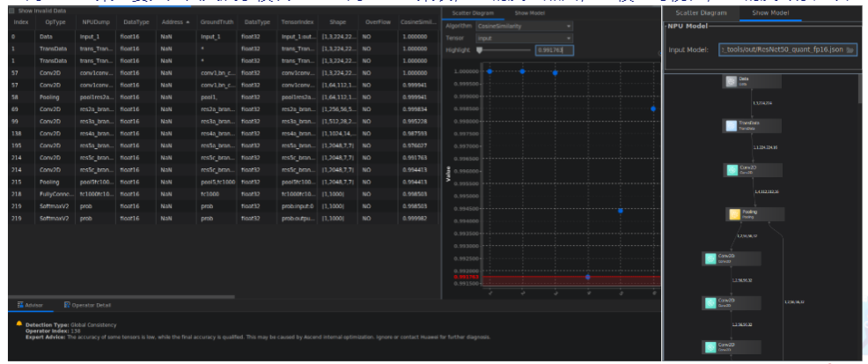Image resolution: width=868 pixels, height=364 pixels.
Task: Select the table cell 0.987593
Action: click(x=414, y=133)
